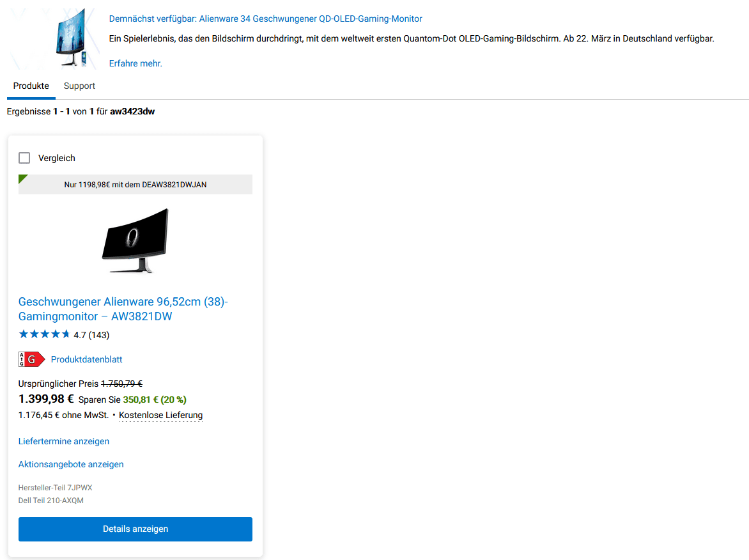Switch to the Support tab

[79, 86]
